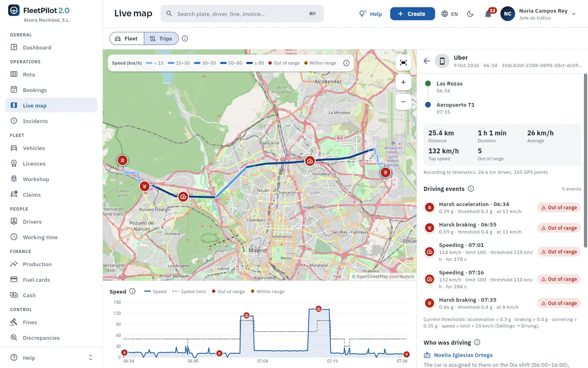Open Fuel cards page
The image size is (588, 368).
[51, 280]
